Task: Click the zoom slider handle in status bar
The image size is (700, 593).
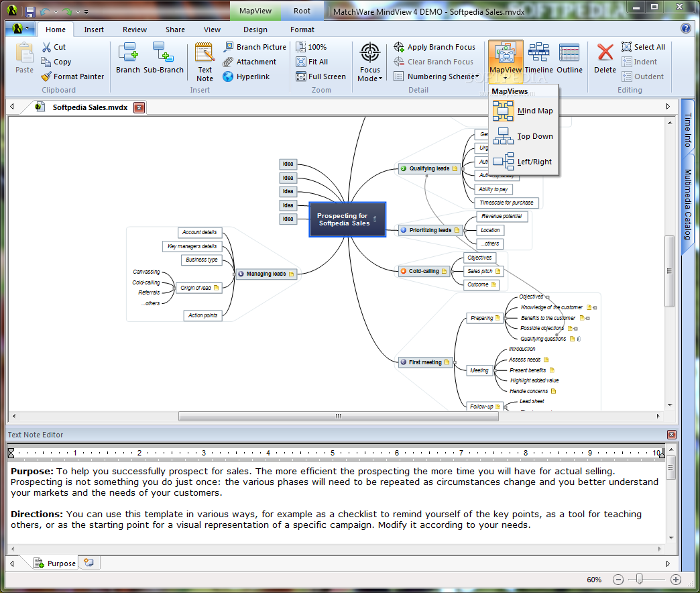Action: [x=639, y=579]
